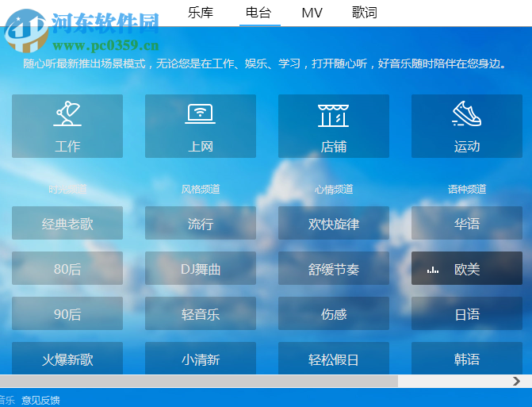Choose the 上网 scene label
Viewport: 532px width, 407px height.
tap(201, 147)
